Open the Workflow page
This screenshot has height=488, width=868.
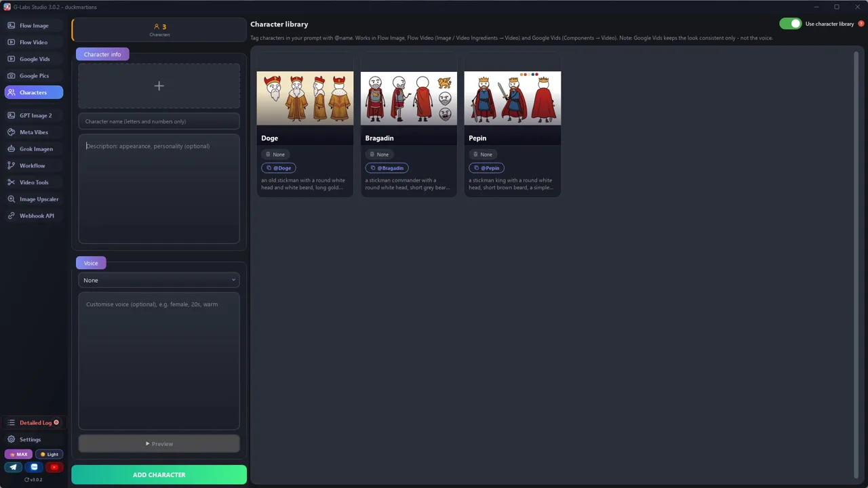coord(33,165)
